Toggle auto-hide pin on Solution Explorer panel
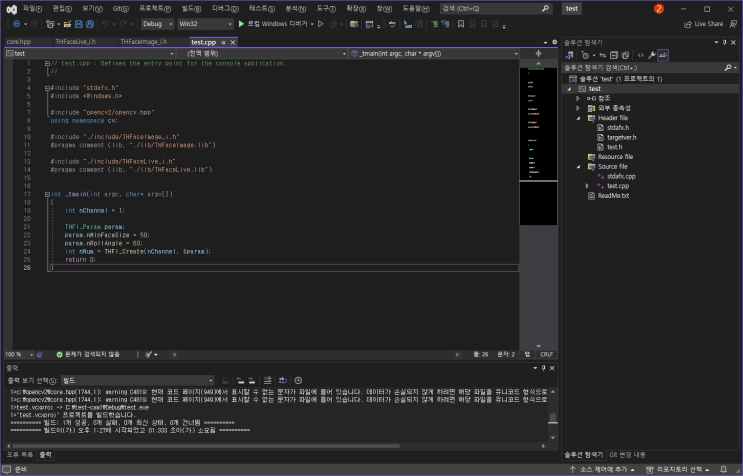The width and height of the screenshot is (743, 476). 725,42
